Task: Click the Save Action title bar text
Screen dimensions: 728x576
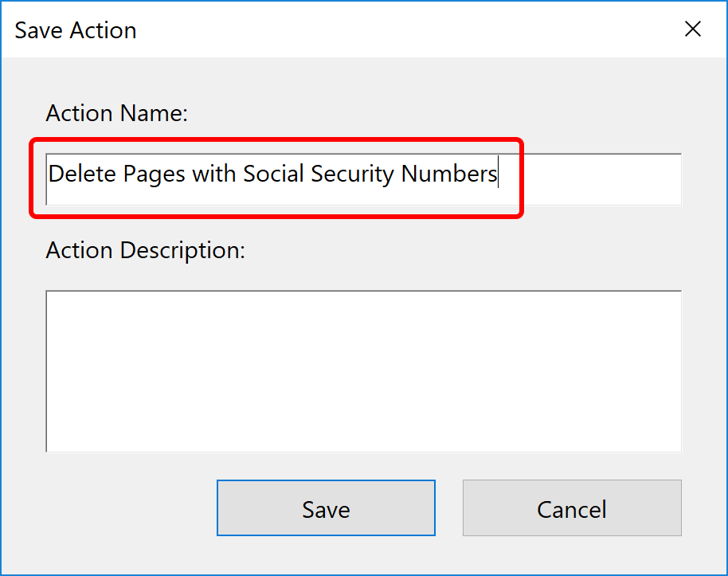Action: point(76,30)
